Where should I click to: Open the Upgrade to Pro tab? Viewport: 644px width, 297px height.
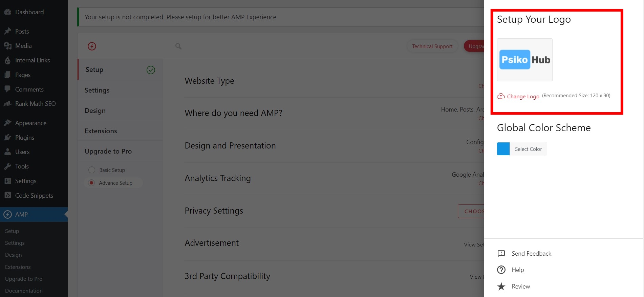(x=120, y=151)
